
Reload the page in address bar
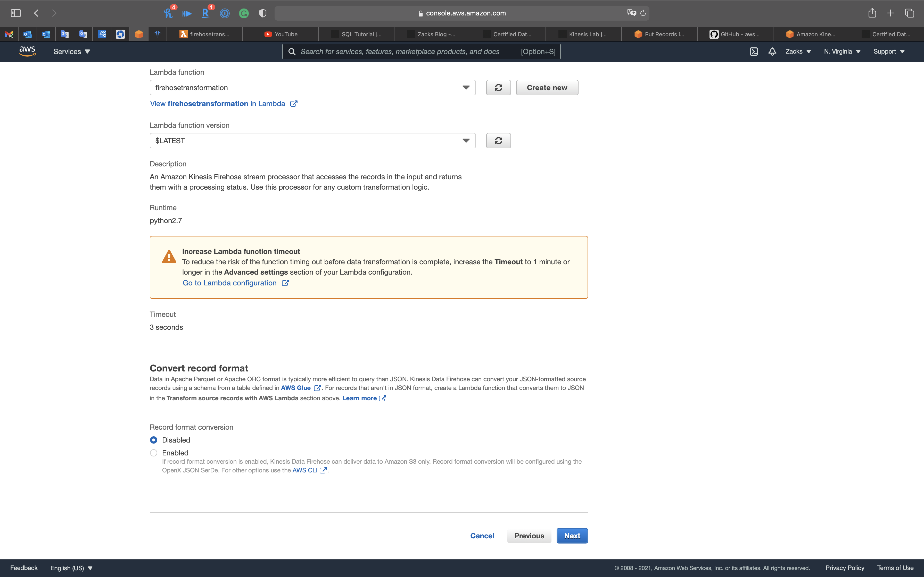pyautogui.click(x=643, y=13)
